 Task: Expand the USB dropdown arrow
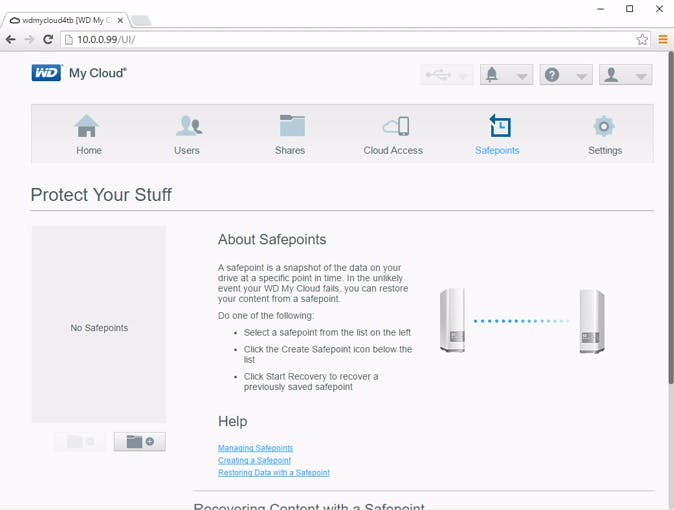tap(463, 77)
